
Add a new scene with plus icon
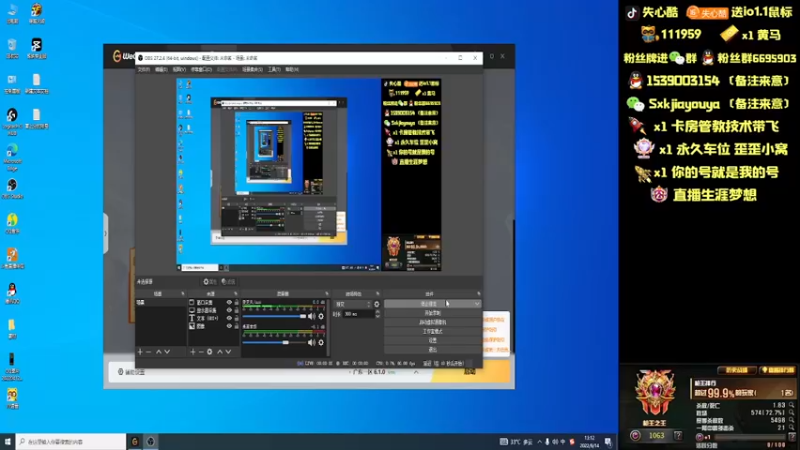(140, 352)
